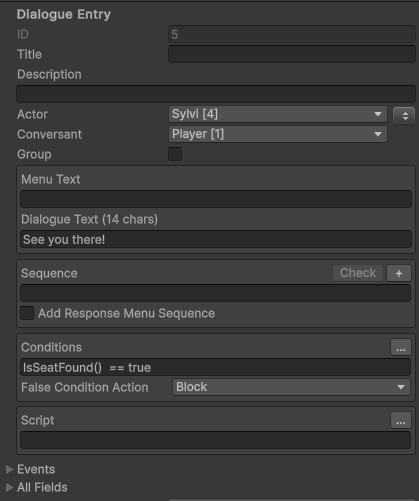Click the Description text field
Screen dimensions: 419x501
pyautogui.click(x=216, y=94)
